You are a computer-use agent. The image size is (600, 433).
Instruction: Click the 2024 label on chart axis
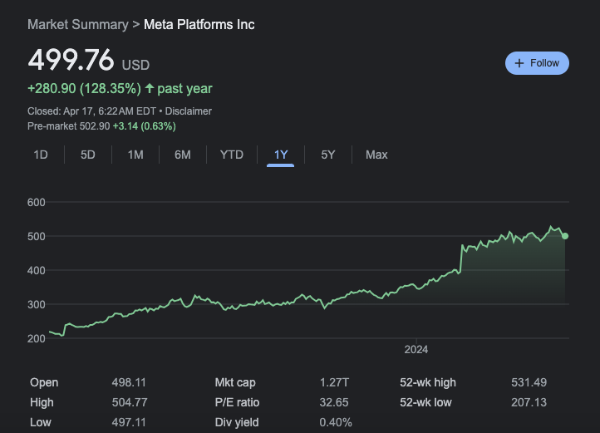416,350
